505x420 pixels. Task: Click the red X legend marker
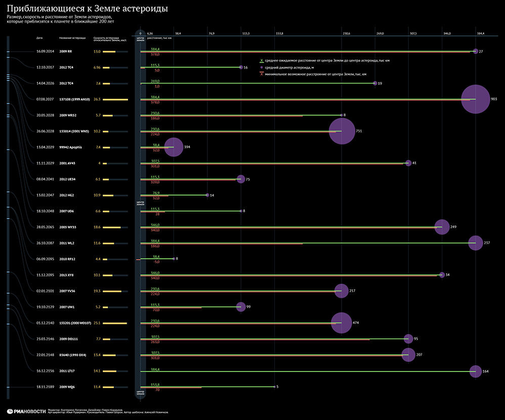click(262, 74)
